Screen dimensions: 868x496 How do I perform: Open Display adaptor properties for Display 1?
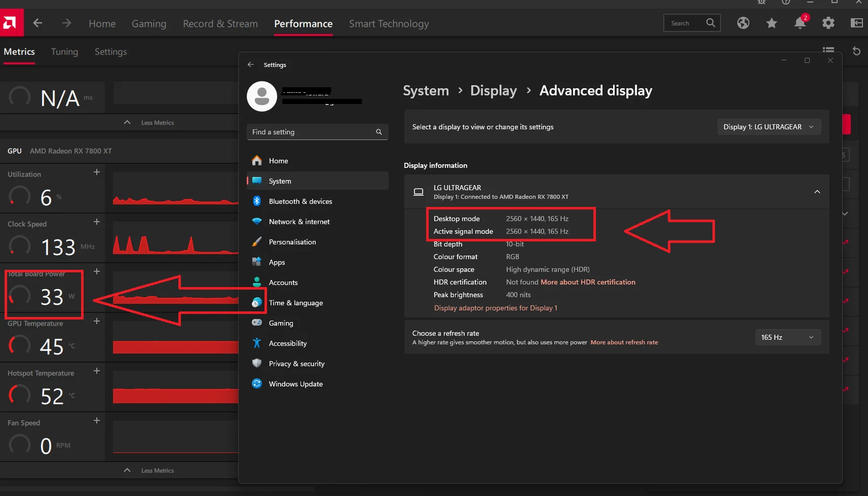(x=496, y=308)
